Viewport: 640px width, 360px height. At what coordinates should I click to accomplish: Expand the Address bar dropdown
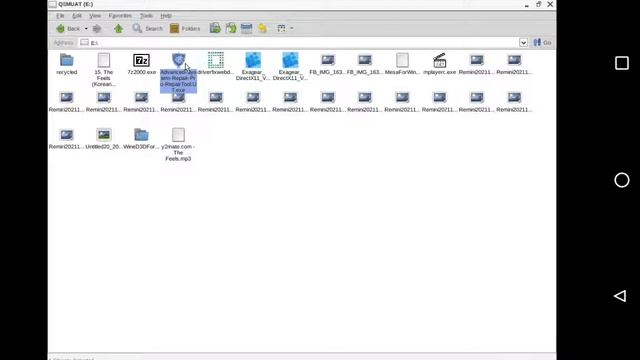pyautogui.click(x=523, y=42)
